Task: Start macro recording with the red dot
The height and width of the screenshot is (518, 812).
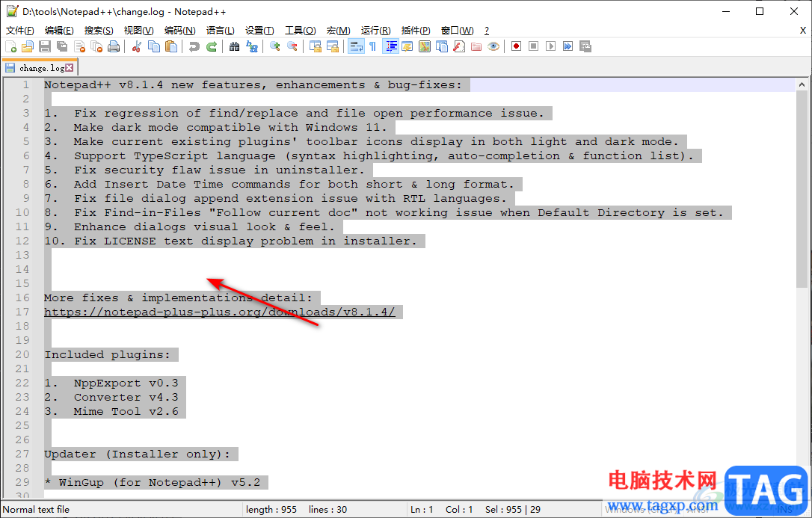Action: [x=517, y=46]
